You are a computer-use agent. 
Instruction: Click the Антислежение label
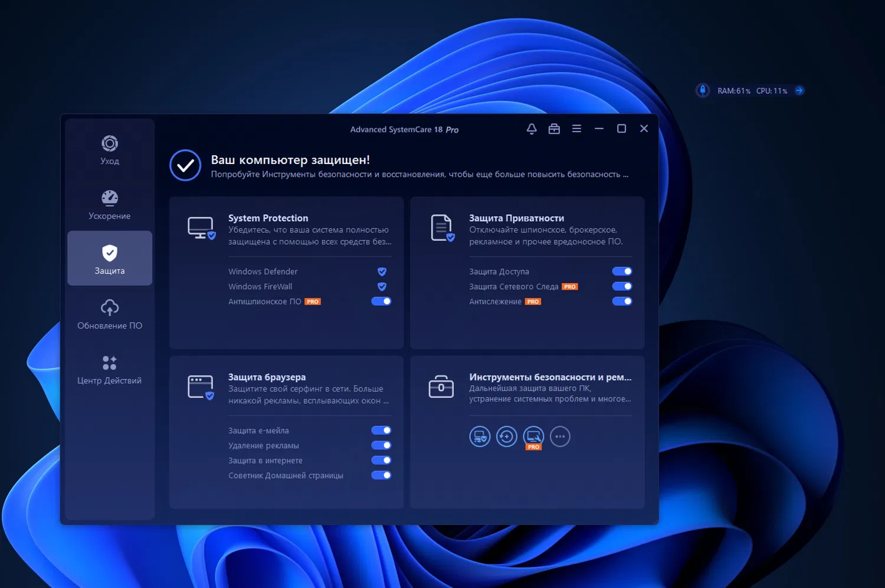click(496, 301)
